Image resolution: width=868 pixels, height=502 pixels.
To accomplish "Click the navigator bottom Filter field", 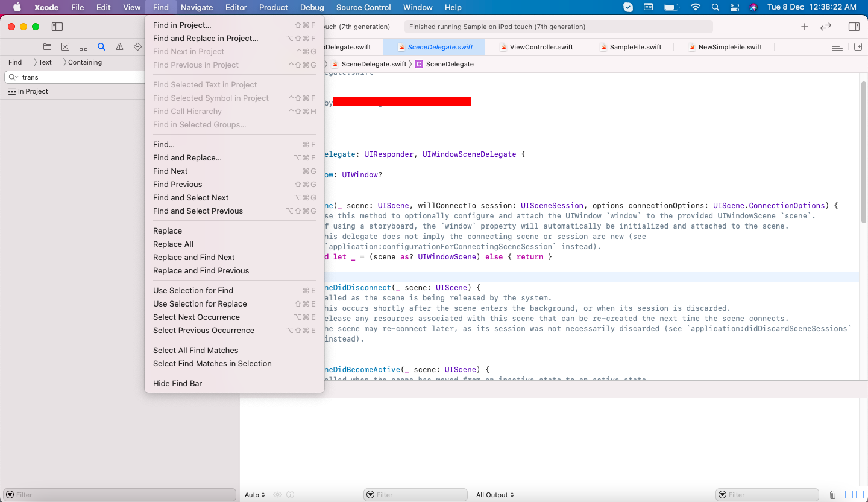I will tap(119, 495).
